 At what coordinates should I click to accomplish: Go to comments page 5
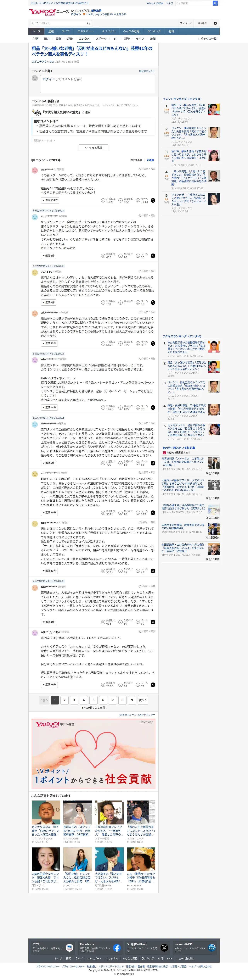(93, 700)
